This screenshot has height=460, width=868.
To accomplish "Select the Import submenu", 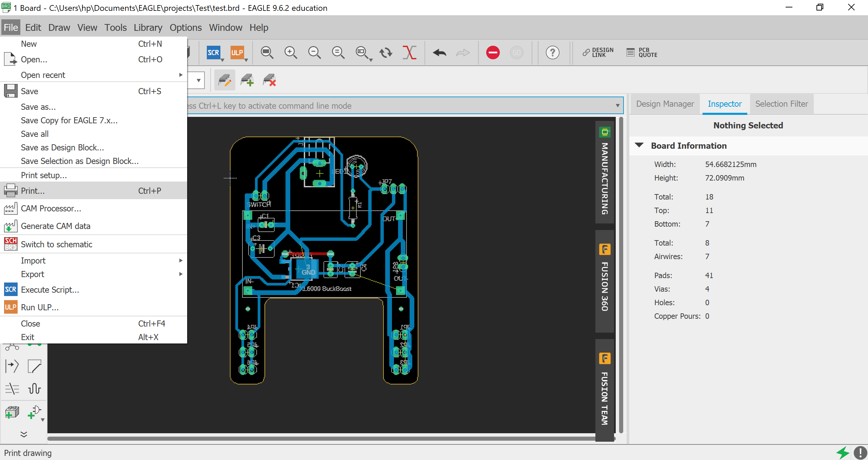I will point(33,260).
